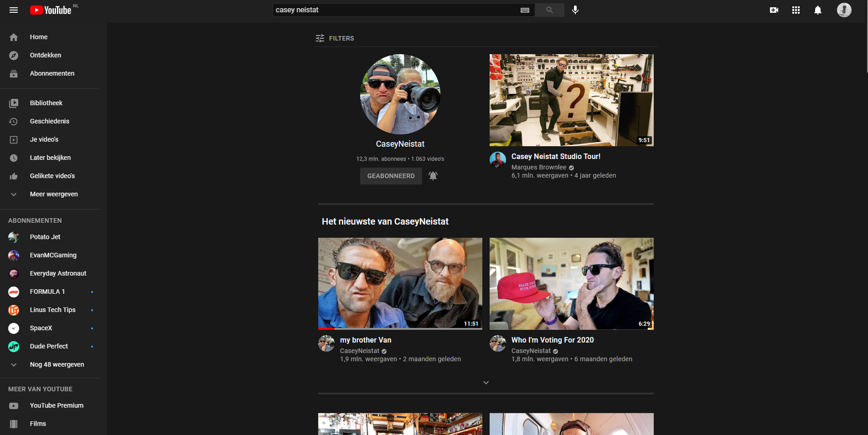
Task: Click the Home icon in sidebar
Action: (14, 37)
